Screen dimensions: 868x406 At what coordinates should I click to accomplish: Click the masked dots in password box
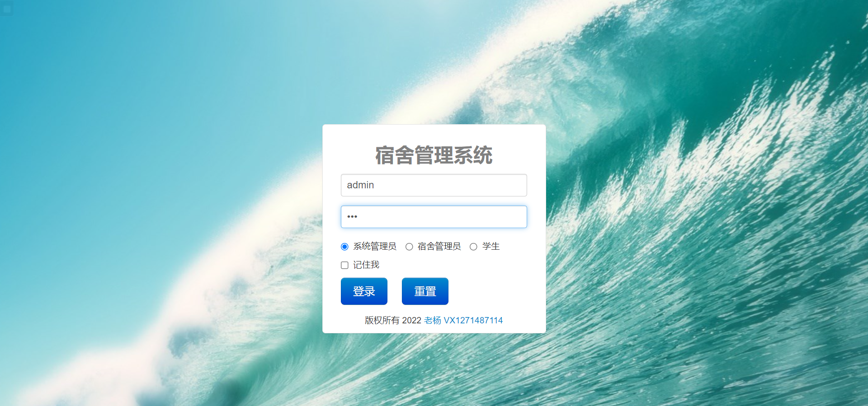click(352, 217)
